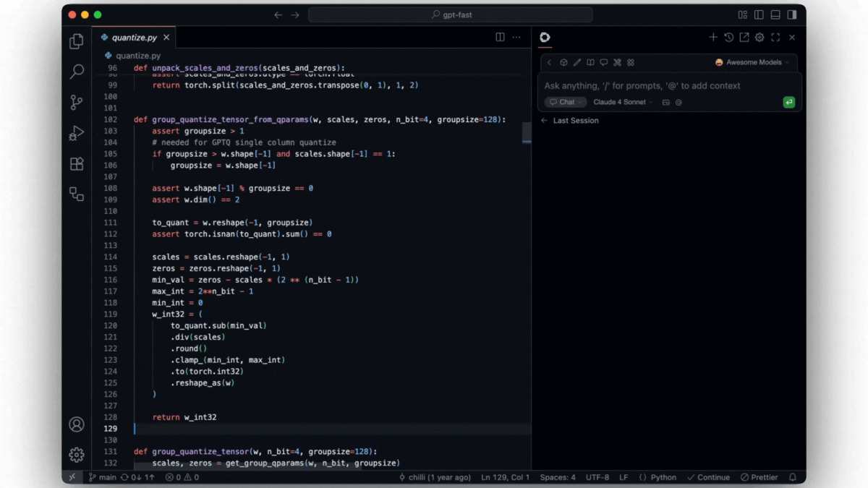
Task: Open editor More Actions ellipsis
Action: (516, 37)
